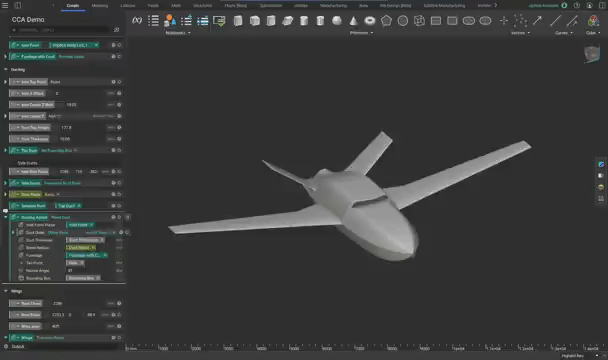Open the Primitives dropdown
Image resolution: width=608 pixels, height=360 pixels.
(x=361, y=33)
